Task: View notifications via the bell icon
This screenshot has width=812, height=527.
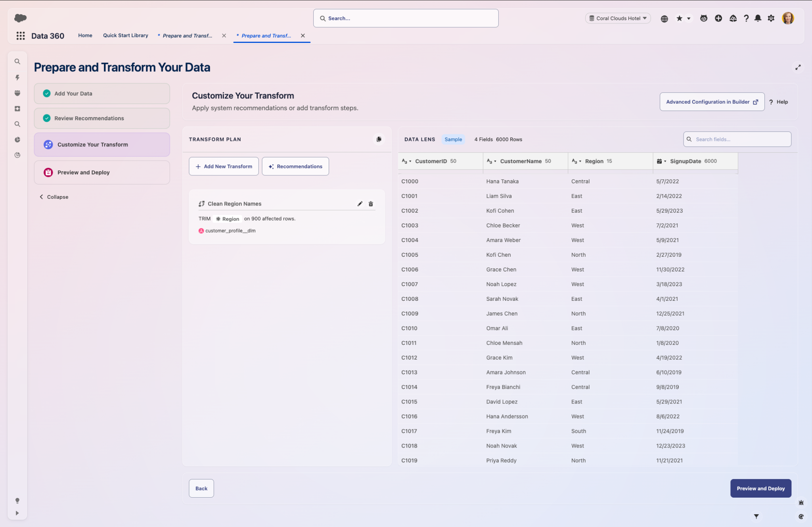Action: [x=758, y=18]
